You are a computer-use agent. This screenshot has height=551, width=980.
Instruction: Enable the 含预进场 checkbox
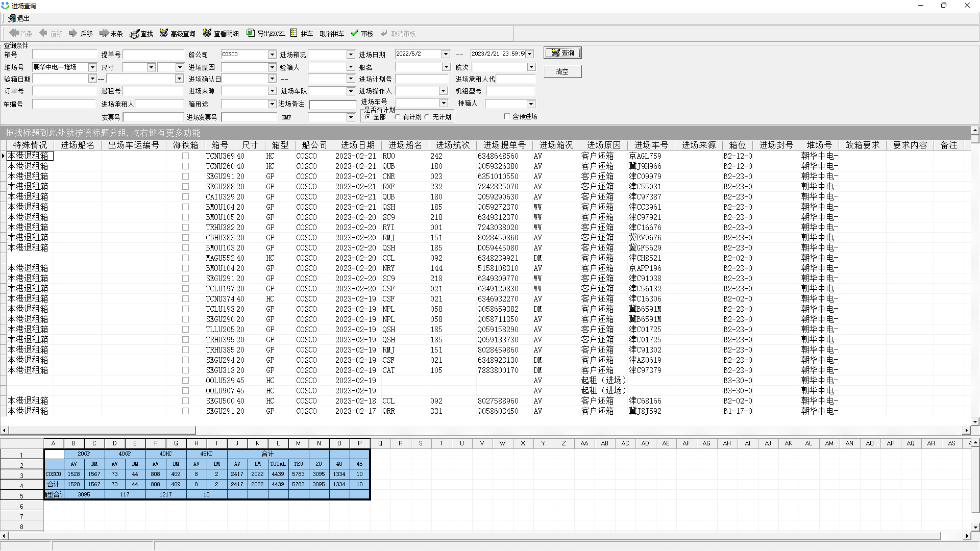tap(507, 116)
